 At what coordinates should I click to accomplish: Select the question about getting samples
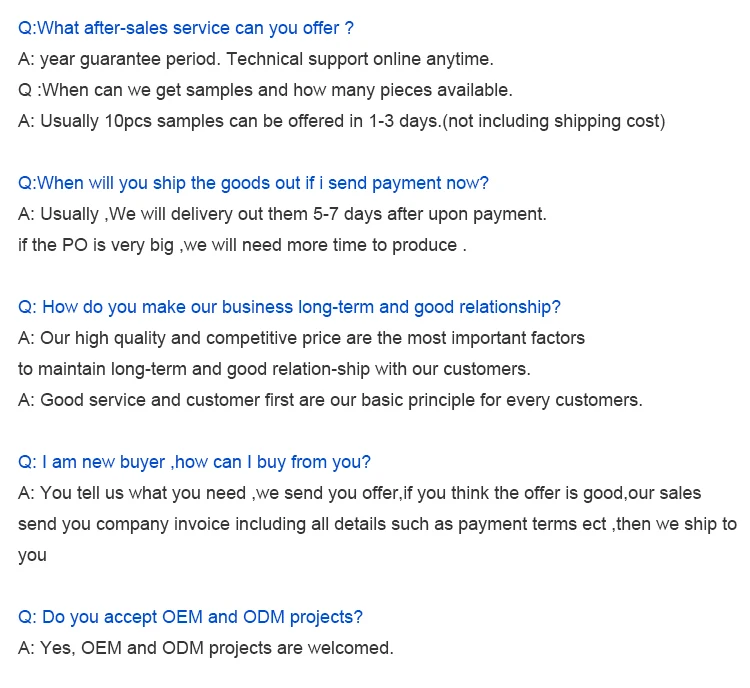coord(265,90)
